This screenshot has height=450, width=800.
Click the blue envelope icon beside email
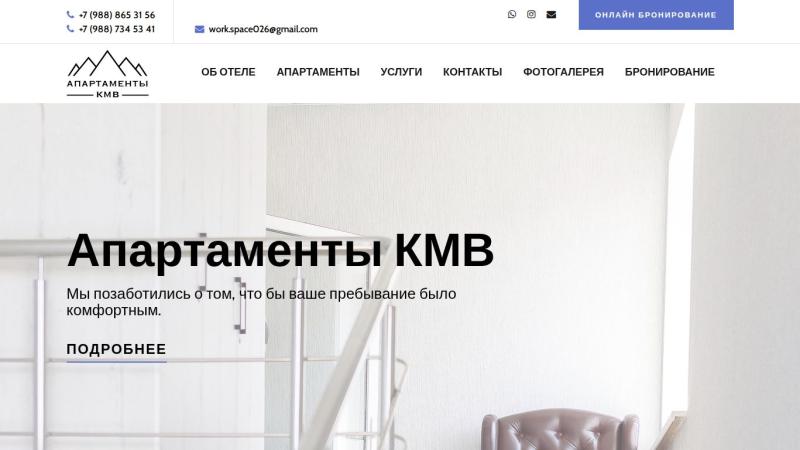click(199, 29)
